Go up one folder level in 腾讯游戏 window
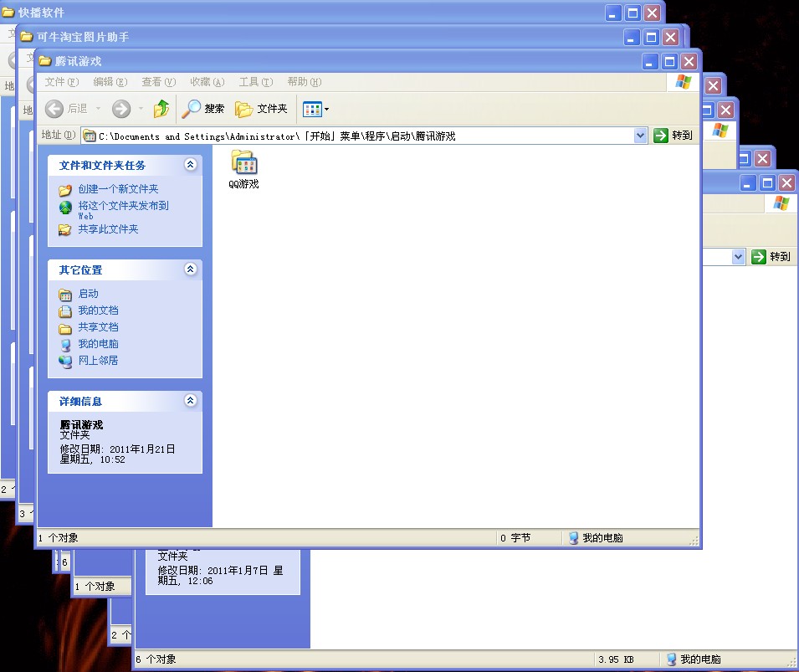799x672 pixels. 161,109
